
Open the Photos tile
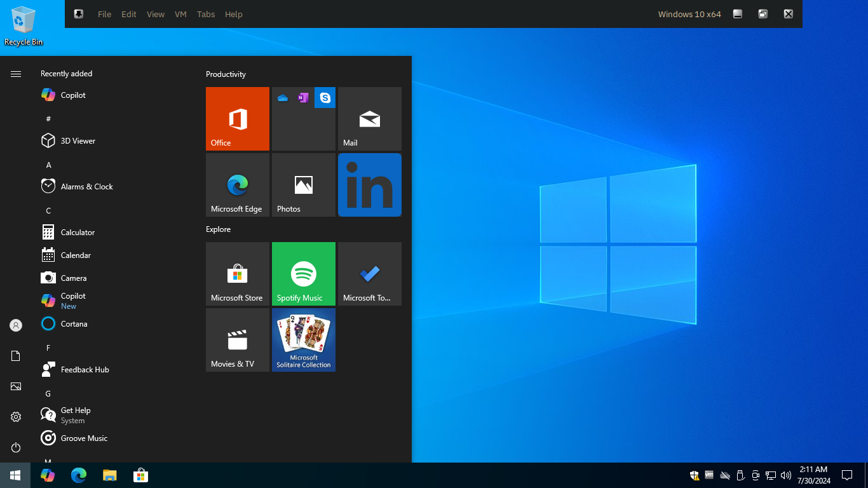(x=304, y=185)
